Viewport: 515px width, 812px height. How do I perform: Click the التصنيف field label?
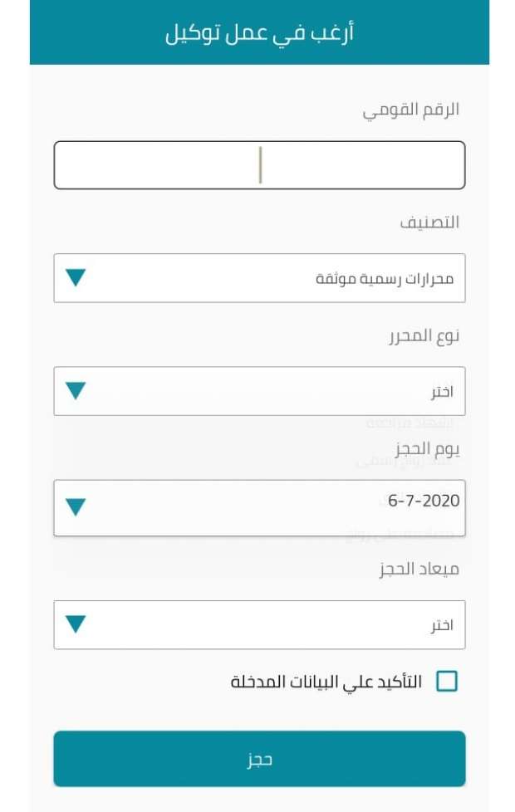429,223
